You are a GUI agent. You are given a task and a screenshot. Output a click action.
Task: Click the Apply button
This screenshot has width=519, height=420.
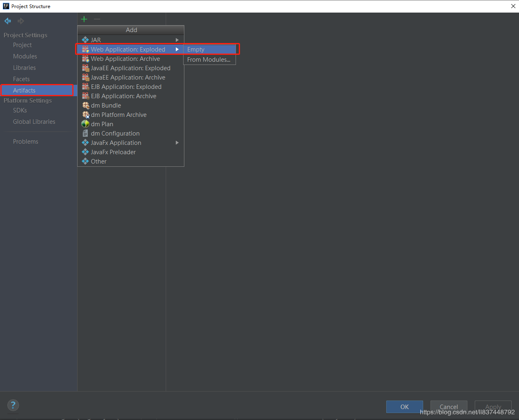[x=493, y=407]
